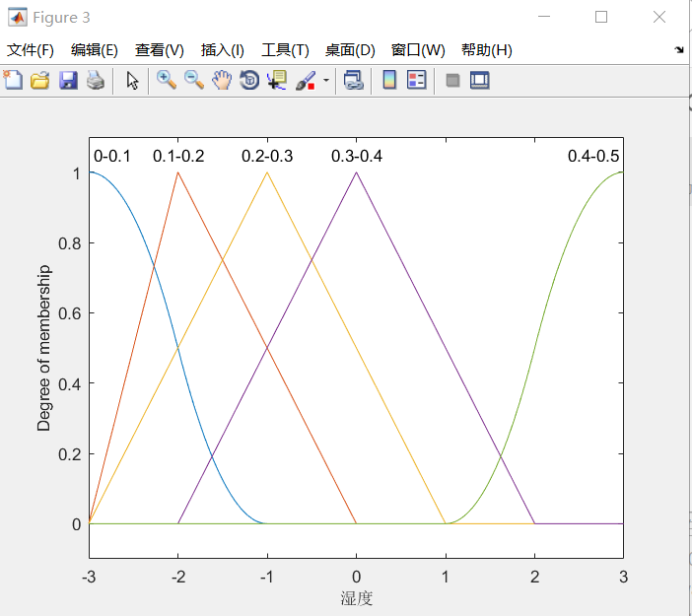Activate the Data Cursor tool
This screenshot has width=692, height=616.
[x=277, y=80]
